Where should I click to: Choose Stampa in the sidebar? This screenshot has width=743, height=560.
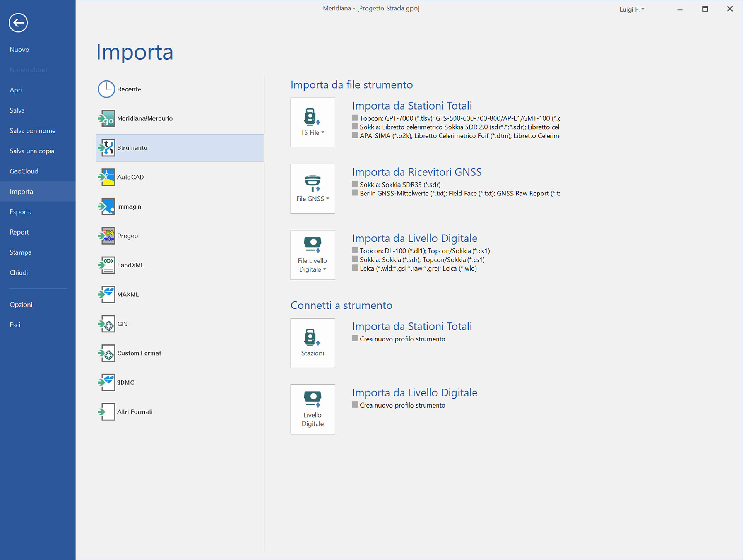tap(21, 252)
